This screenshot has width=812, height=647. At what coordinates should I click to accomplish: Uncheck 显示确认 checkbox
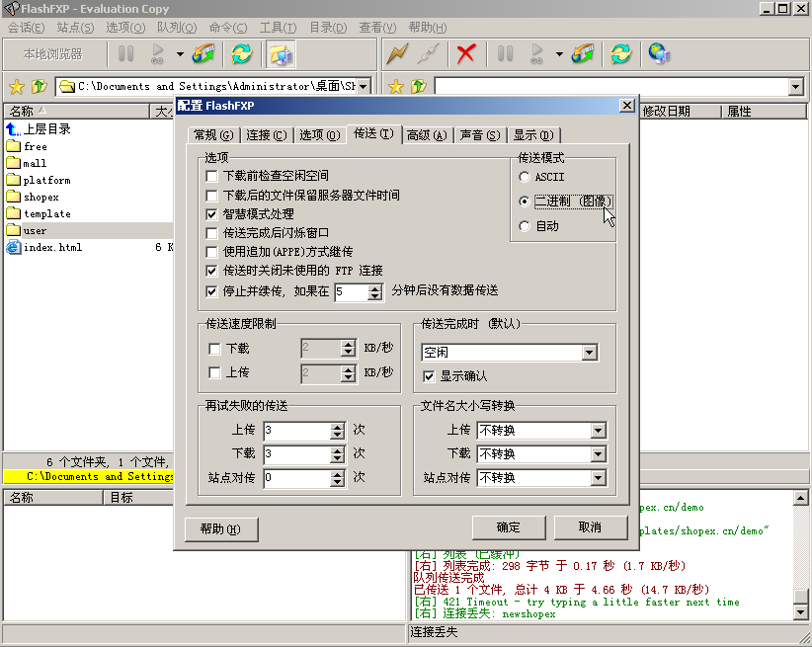coord(429,376)
